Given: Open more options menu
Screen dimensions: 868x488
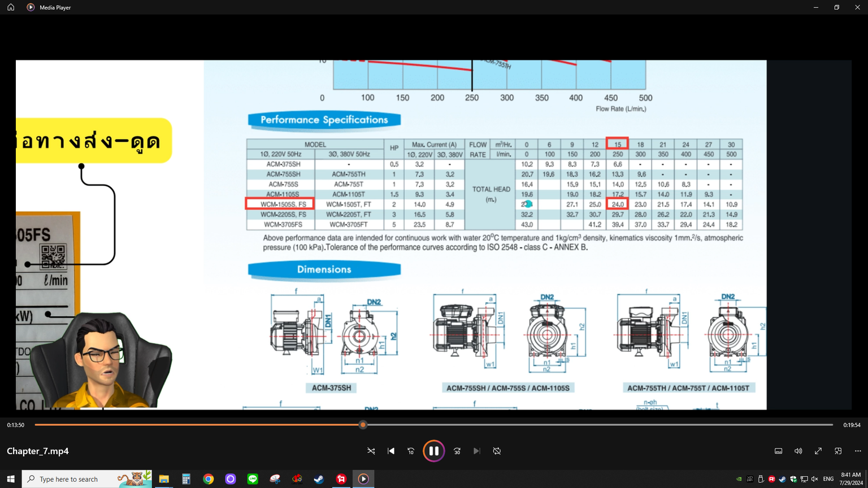Looking at the screenshot, I should (858, 451).
